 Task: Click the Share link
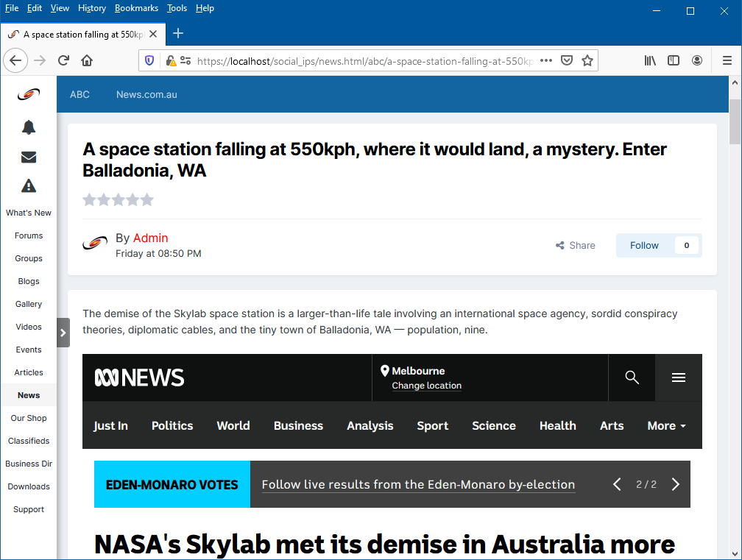[x=576, y=246]
